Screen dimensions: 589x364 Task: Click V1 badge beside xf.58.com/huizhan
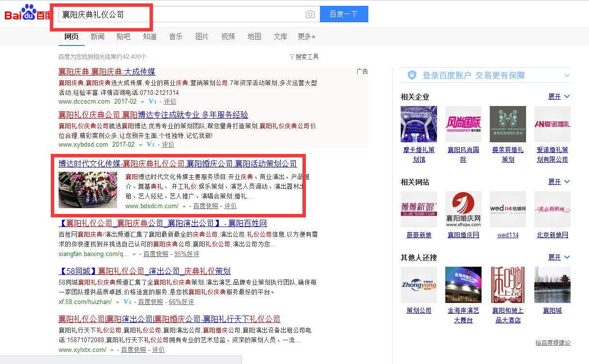pyautogui.click(x=127, y=302)
